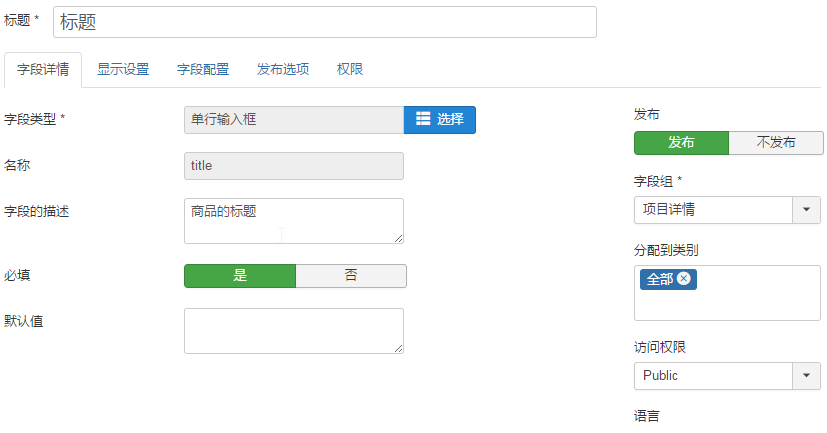827x433 pixels.
Task: Select the 字段详情 tab
Action: (x=43, y=70)
